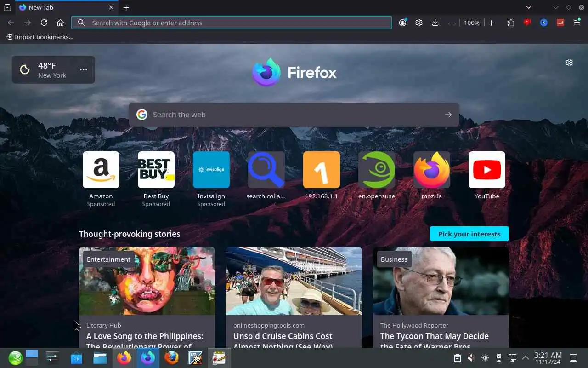This screenshot has width=588, height=368.
Task: Open the orange Firefox taskbar icon
Action: [124, 358]
